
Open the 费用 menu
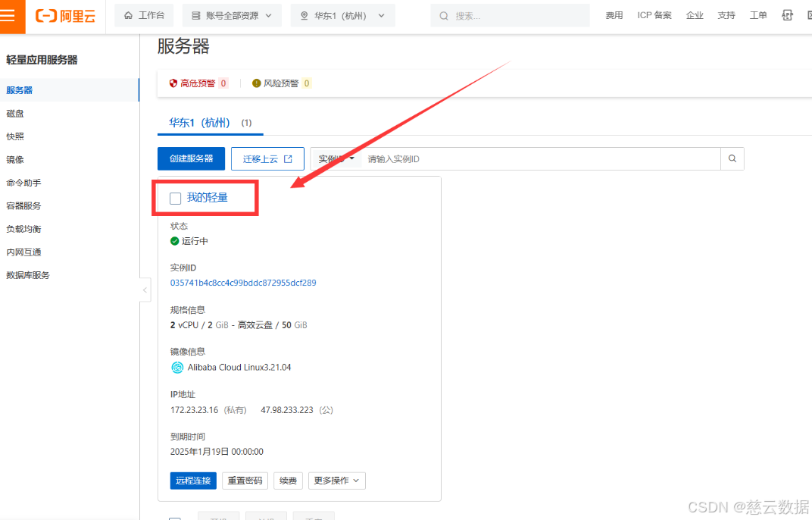614,16
